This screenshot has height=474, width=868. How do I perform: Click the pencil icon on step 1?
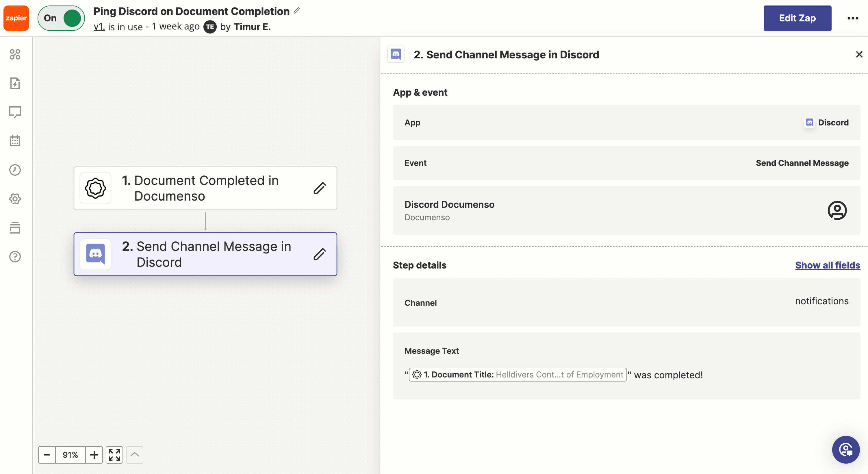(x=320, y=188)
